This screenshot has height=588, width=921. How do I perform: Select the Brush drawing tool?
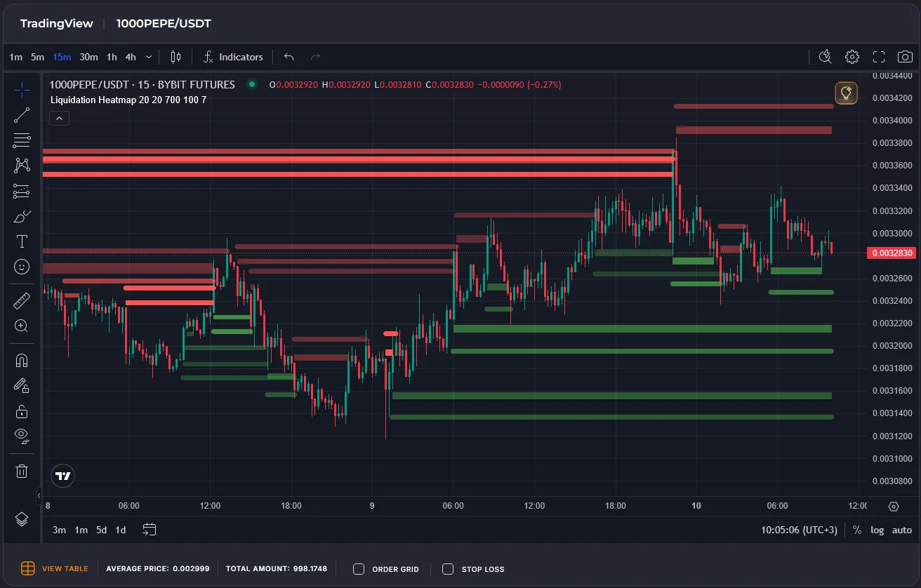(x=22, y=216)
